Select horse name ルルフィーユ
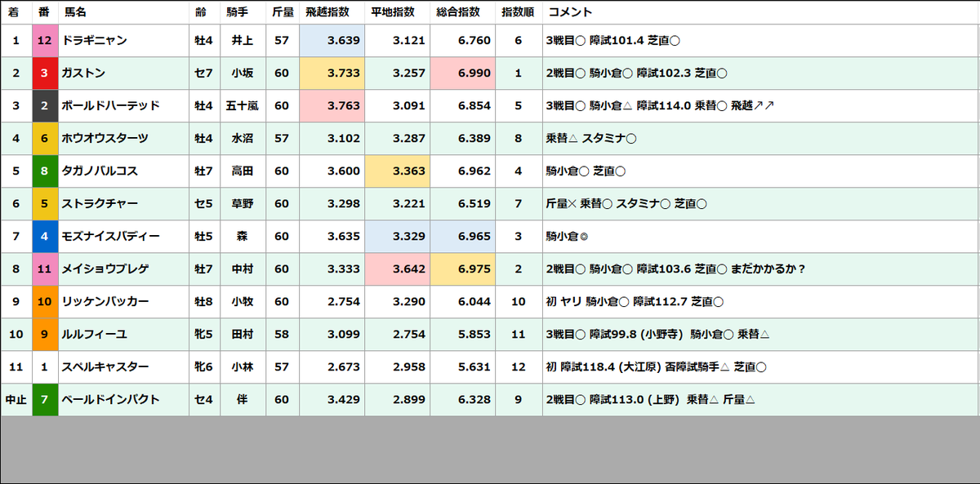This screenshot has width=980, height=484. 95,335
